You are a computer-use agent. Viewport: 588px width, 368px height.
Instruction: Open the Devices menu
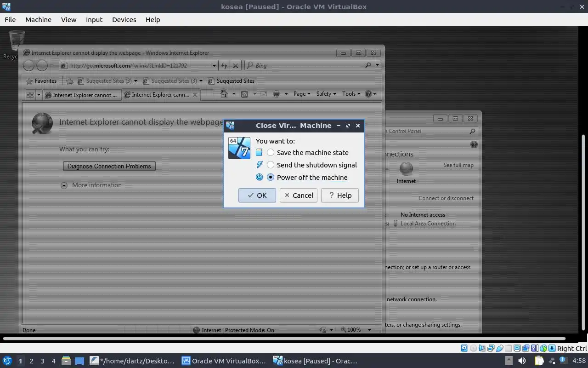pyautogui.click(x=124, y=20)
